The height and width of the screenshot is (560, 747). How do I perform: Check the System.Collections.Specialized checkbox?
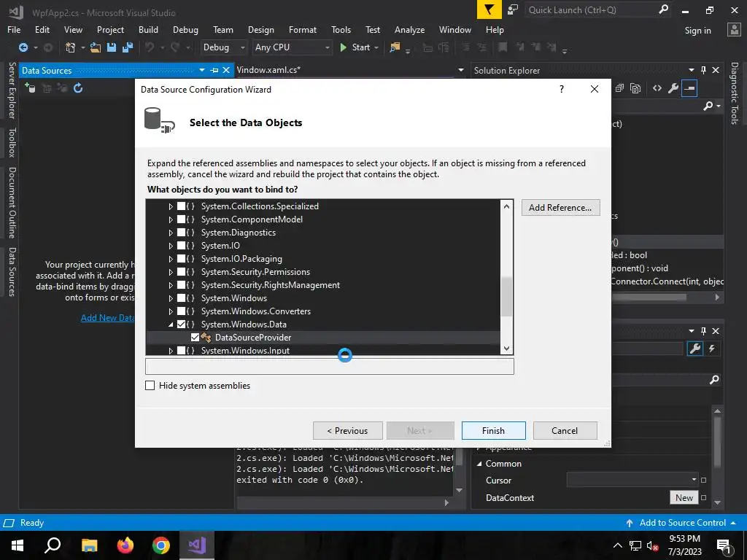click(181, 206)
